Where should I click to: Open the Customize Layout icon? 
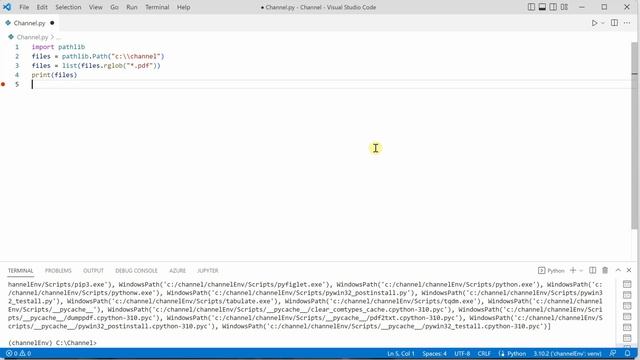(x=564, y=7)
